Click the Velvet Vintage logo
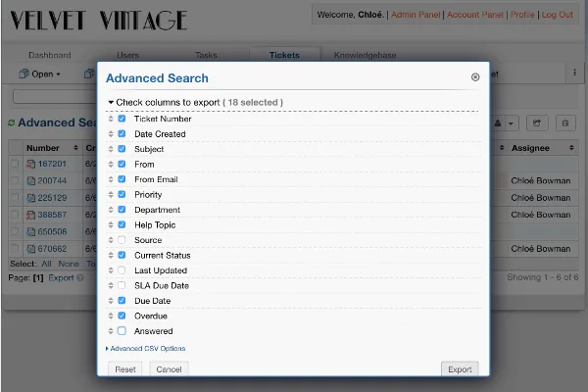The height and width of the screenshot is (392, 588). point(98,21)
